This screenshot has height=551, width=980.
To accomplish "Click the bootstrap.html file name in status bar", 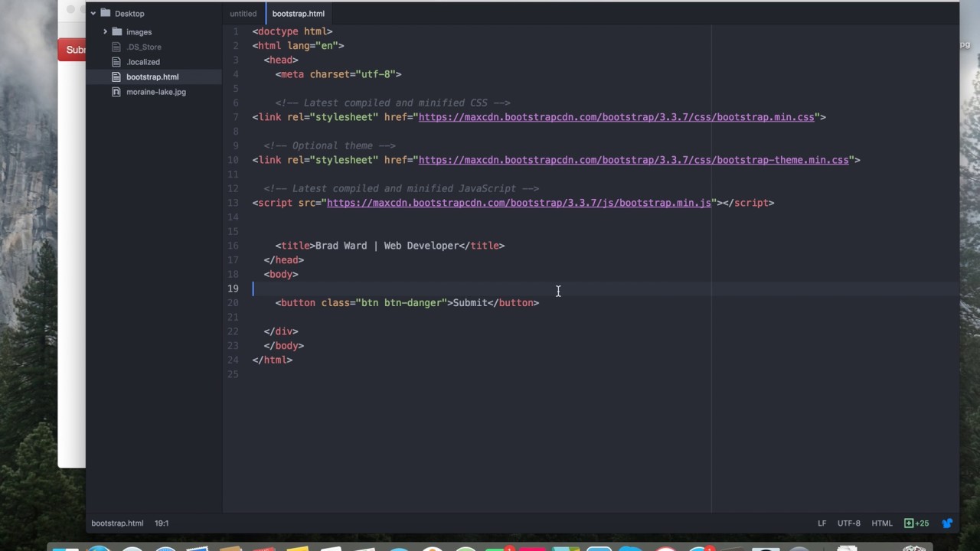I will point(117,523).
